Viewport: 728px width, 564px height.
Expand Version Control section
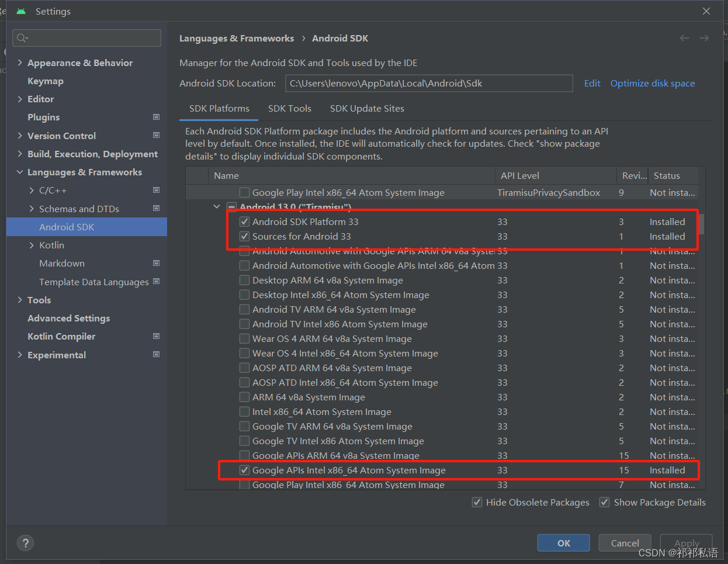click(20, 136)
